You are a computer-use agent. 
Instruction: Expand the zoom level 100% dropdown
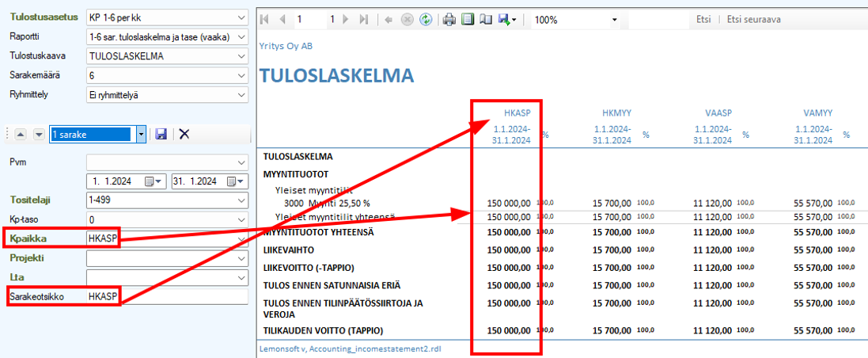tap(614, 20)
